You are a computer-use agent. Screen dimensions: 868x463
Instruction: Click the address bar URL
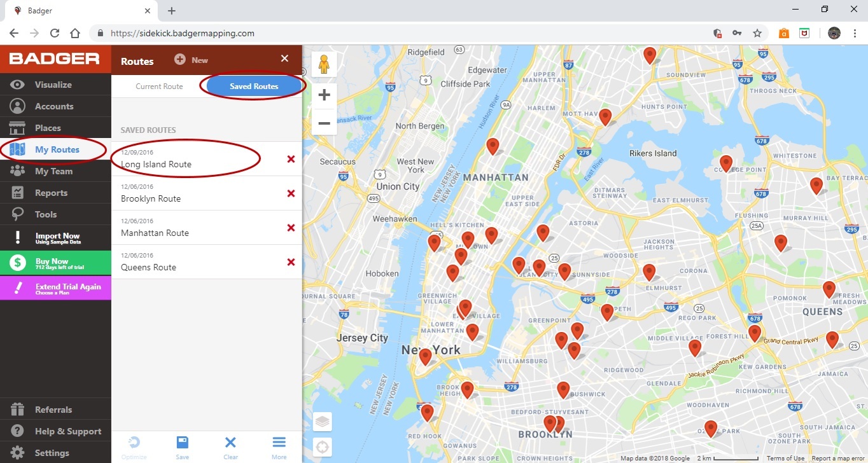182,33
